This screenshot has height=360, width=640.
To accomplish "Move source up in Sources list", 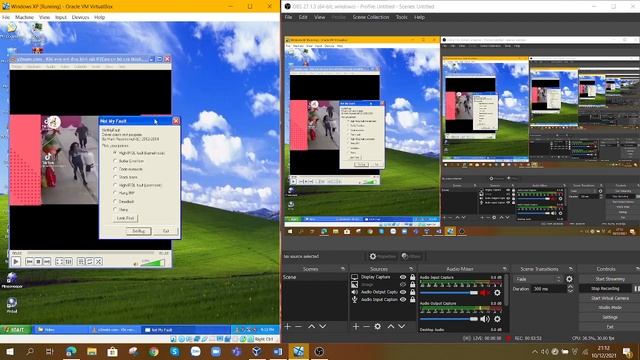I will [x=391, y=327].
